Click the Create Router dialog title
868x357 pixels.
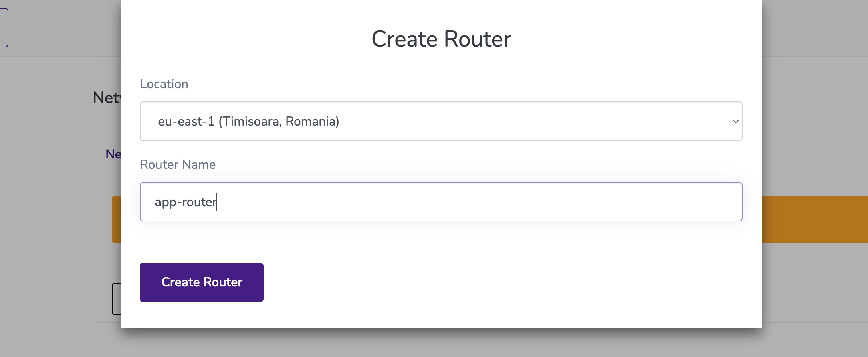(441, 39)
